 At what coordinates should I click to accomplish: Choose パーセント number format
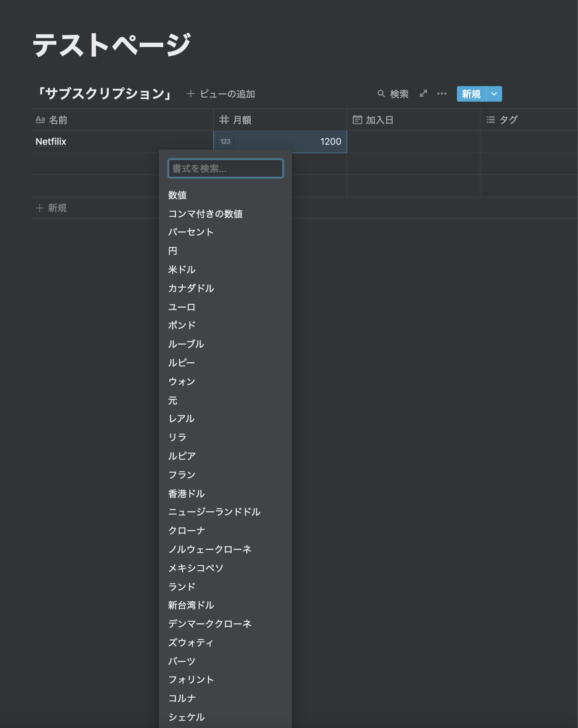pyautogui.click(x=191, y=232)
